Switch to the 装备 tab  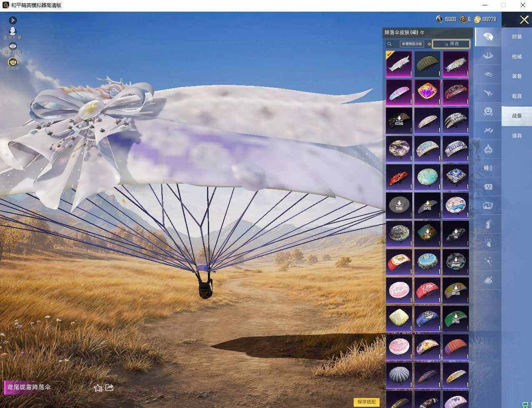pos(517,76)
